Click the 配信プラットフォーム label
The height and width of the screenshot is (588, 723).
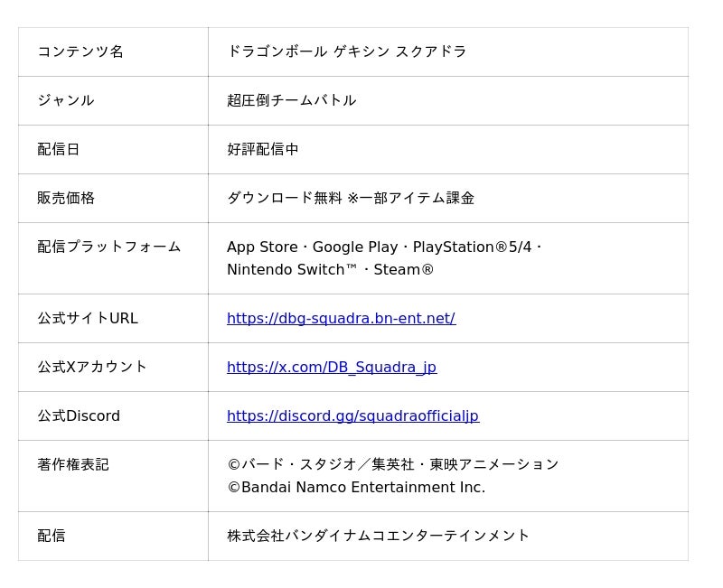(108, 247)
